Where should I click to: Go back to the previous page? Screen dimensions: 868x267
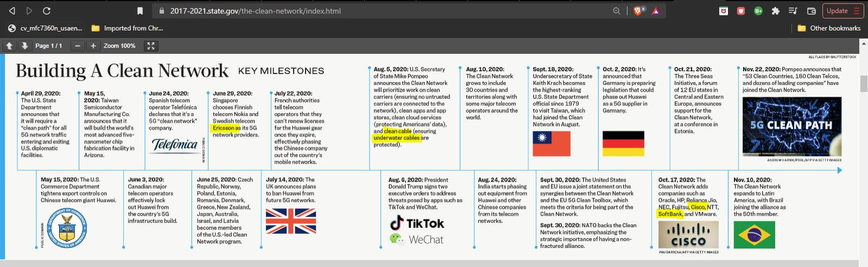click(x=12, y=11)
